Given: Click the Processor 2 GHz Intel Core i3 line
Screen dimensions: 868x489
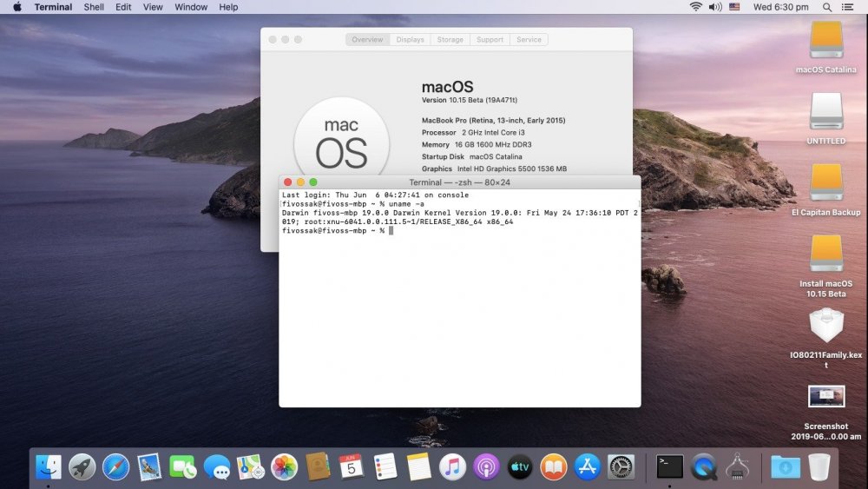Looking at the screenshot, I should point(473,132).
